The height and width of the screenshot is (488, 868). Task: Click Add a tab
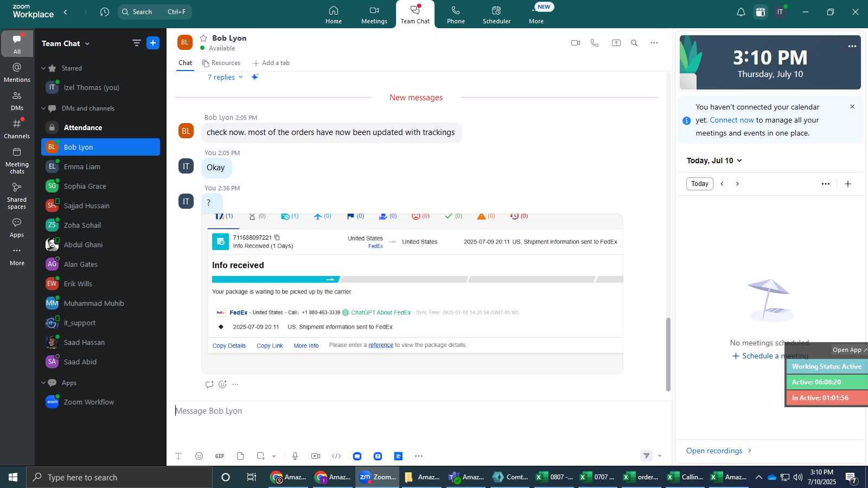tap(271, 63)
